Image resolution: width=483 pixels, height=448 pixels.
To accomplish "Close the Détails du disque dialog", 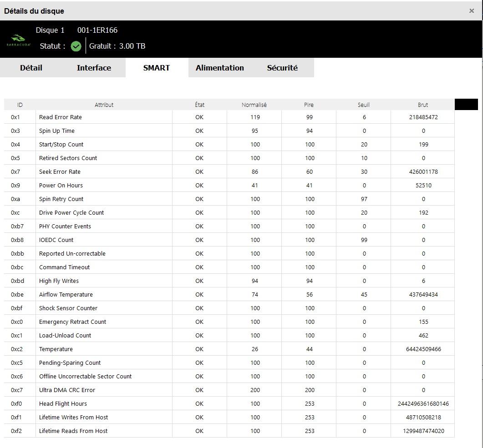I will click(471, 11).
